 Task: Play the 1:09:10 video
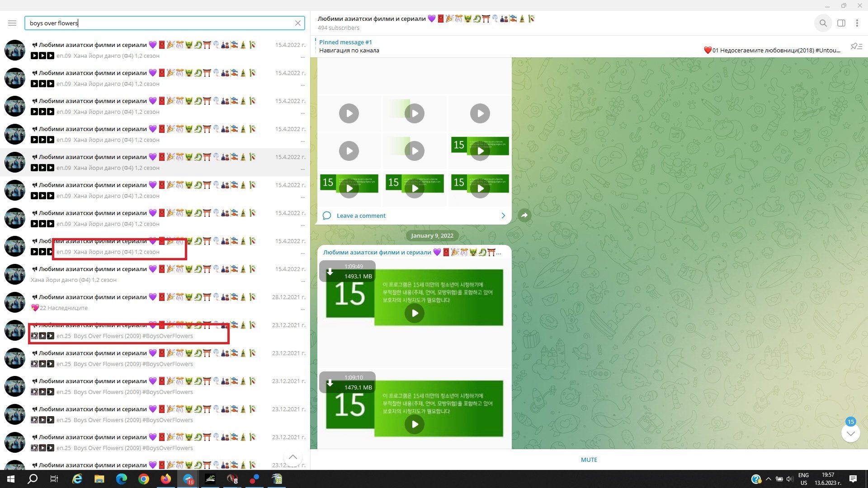[x=414, y=424]
